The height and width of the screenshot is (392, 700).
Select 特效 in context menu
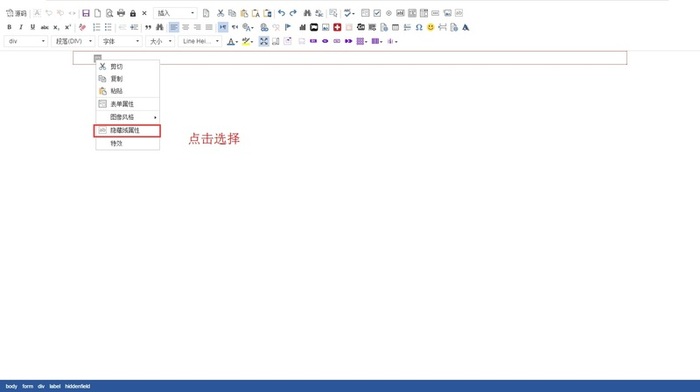coord(128,143)
